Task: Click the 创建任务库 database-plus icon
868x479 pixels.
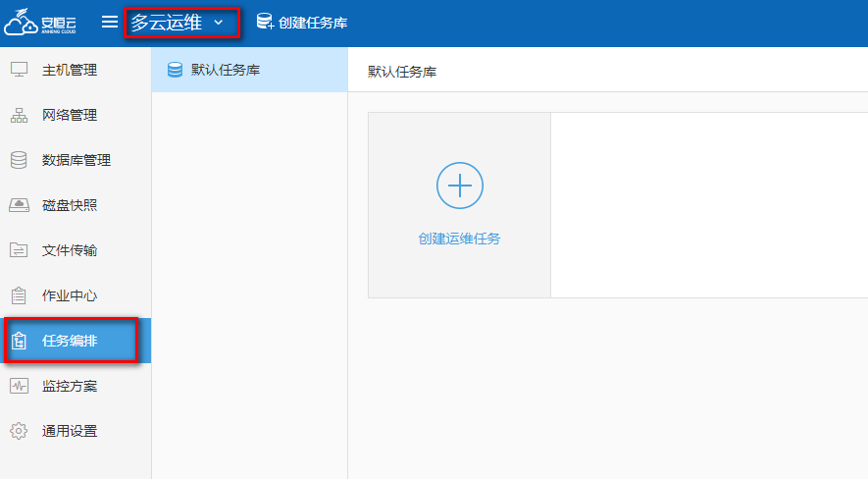Action: [265, 22]
